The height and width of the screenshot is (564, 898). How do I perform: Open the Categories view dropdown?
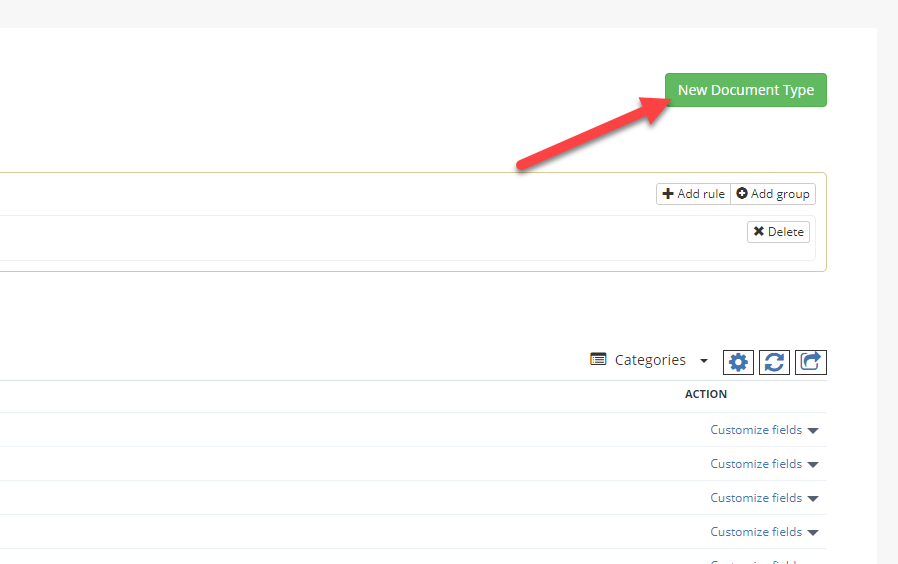tap(649, 360)
